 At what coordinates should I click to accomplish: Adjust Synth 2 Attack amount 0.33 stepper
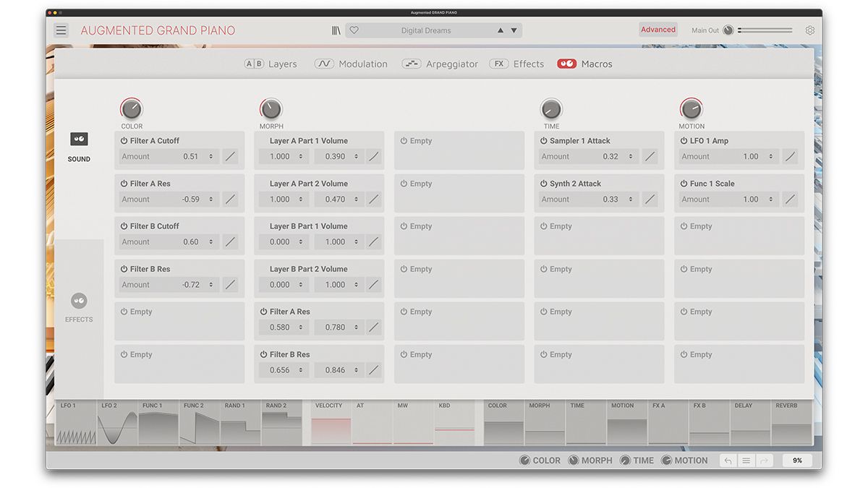tap(631, 199)
